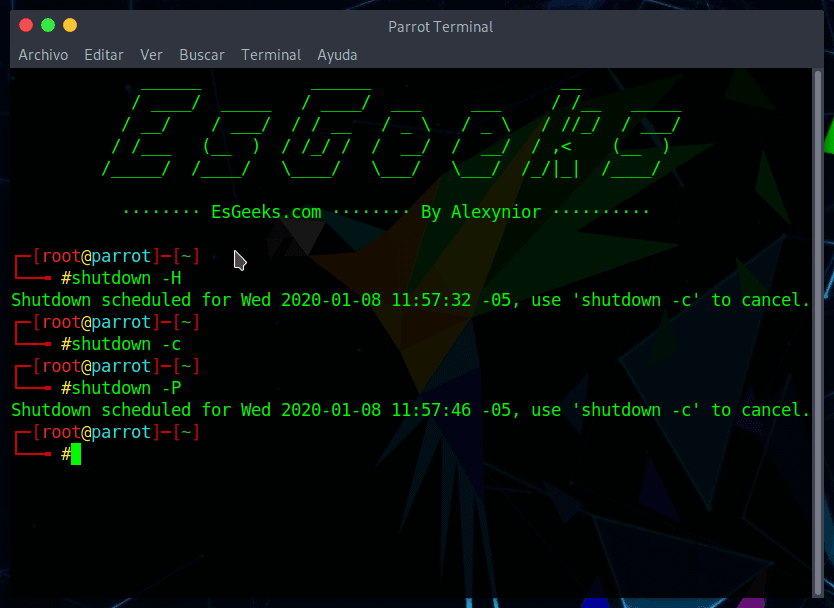834x608 pixels.
Task: Click the 11:57:46 shutdown scheduled message
Action: point(409,410)
